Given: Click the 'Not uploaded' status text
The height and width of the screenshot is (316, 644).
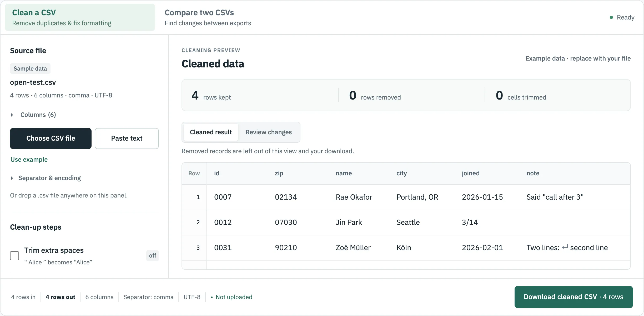Looking at the screenshot, I should click(x=234, y=297).
